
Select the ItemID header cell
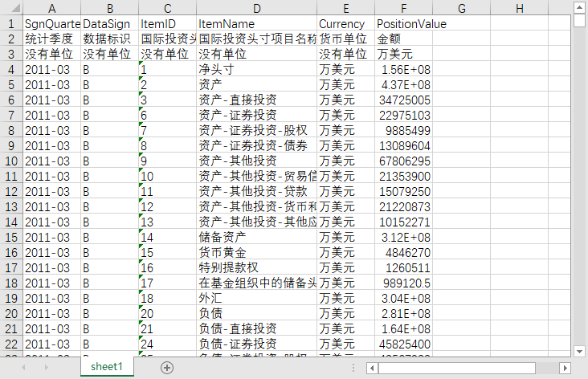[x=168, y=23]
